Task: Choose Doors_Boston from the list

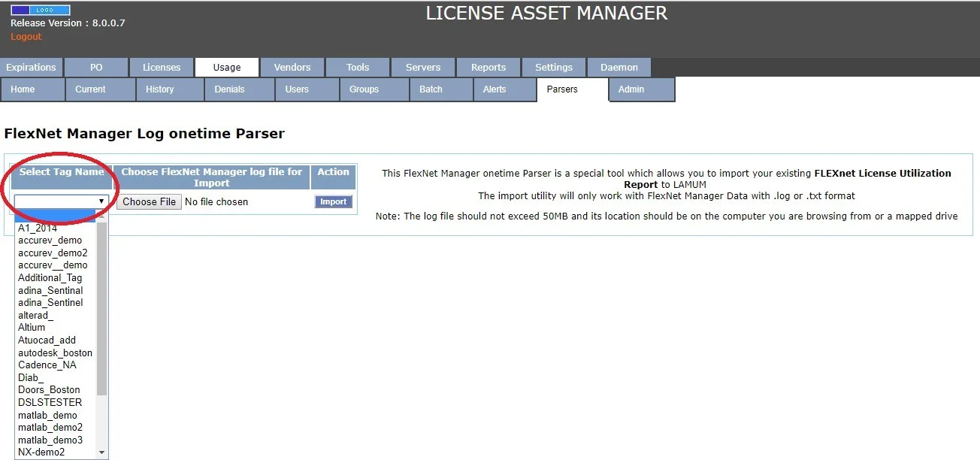Action: pyautogui.click(x=56, y=389)
